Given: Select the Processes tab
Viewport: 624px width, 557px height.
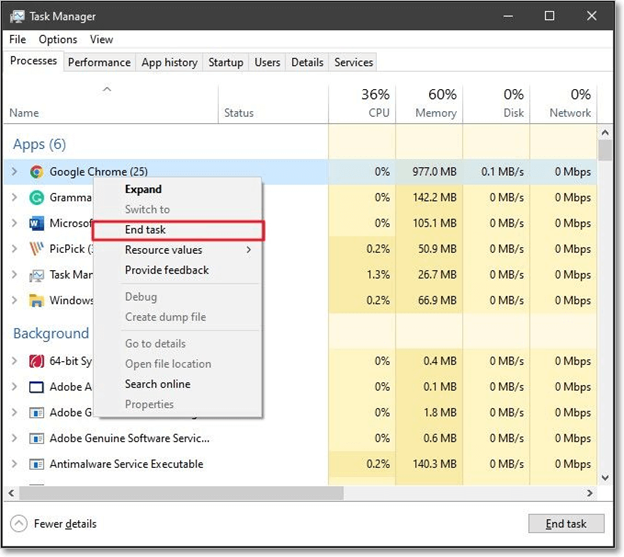Looking at the screenshot, I should [33, 61].
